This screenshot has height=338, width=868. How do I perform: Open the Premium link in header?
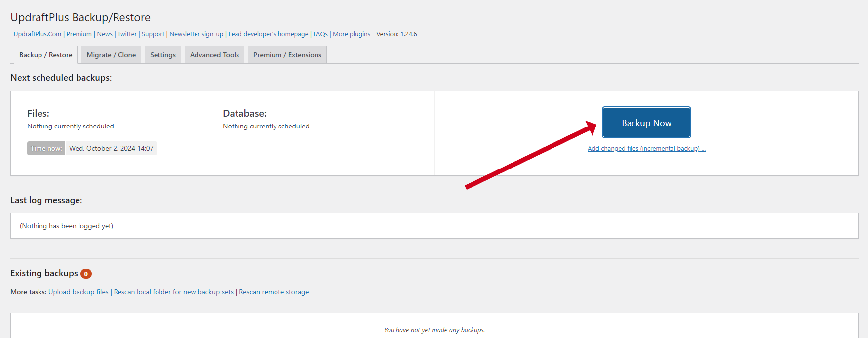coord(79,34)
